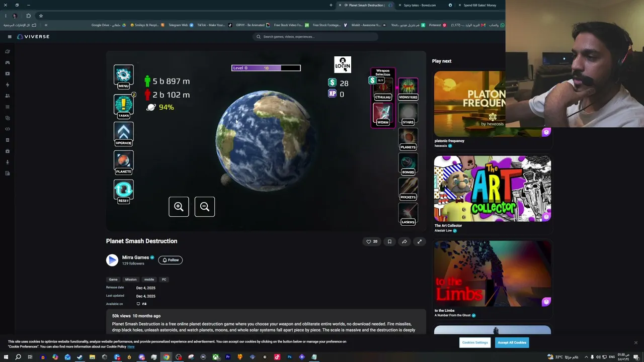Zoom in on the planet
Screen dimensions: 644x362
179,207
